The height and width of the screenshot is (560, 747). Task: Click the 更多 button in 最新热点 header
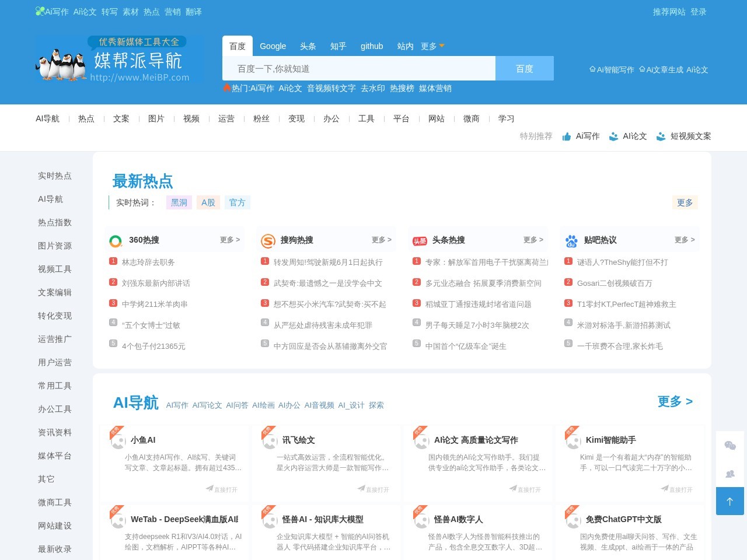point(685,202)
